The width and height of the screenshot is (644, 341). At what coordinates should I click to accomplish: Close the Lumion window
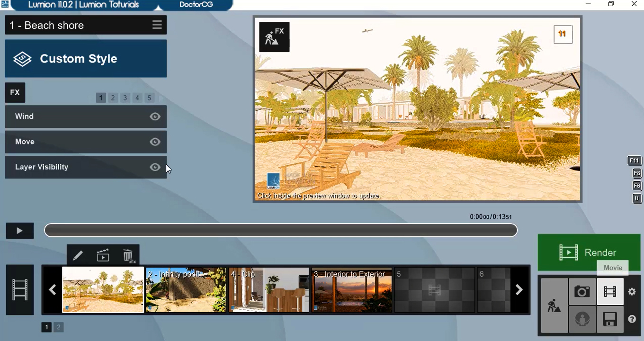[634, 4]
